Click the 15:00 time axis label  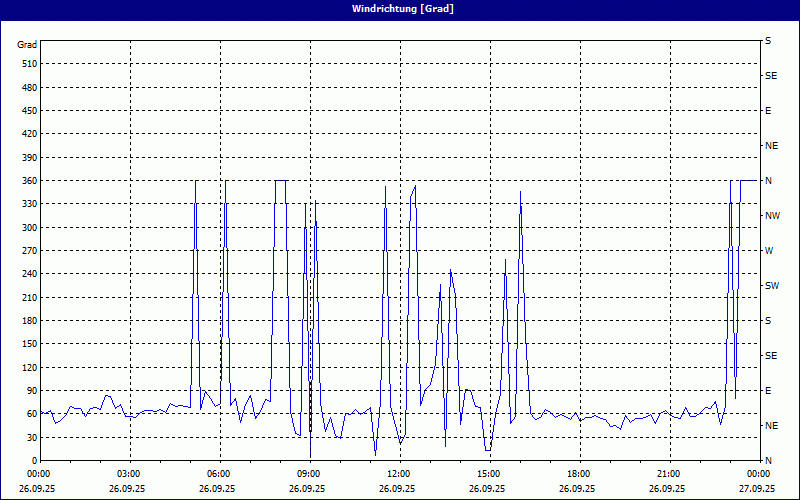point(489,474)
